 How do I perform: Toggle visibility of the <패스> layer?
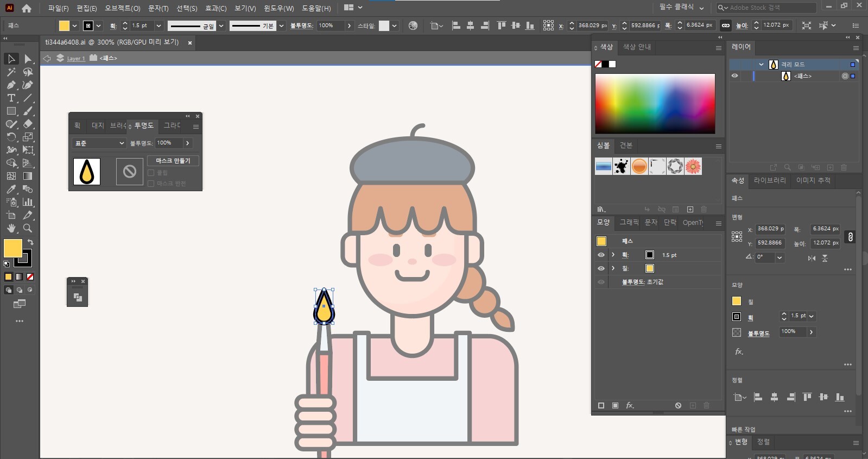pos(734,76)
